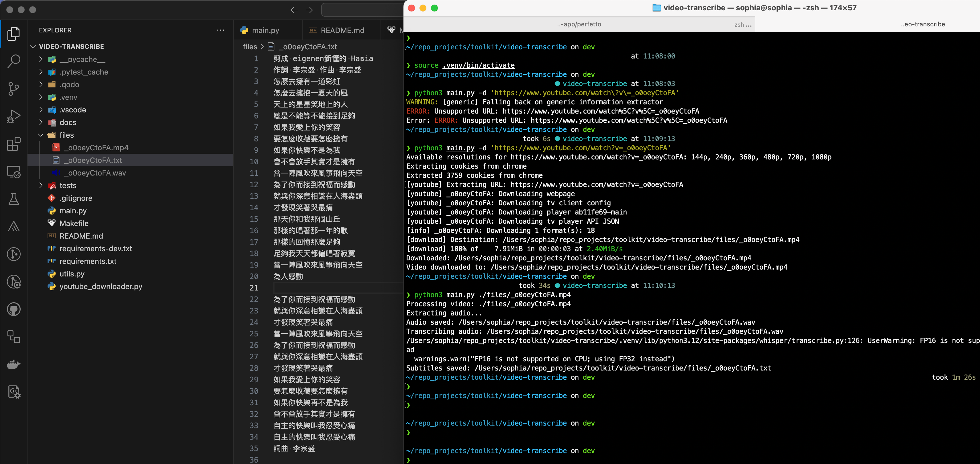Open the Remote Explorer view
This screenshot has height=464, width=980.
coord(14,172)
